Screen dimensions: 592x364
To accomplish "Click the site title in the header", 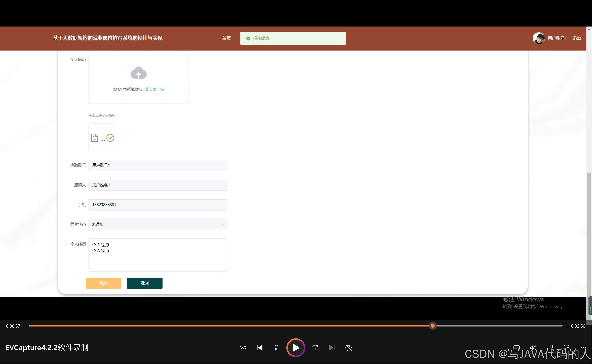I will (x=108, y=38).
